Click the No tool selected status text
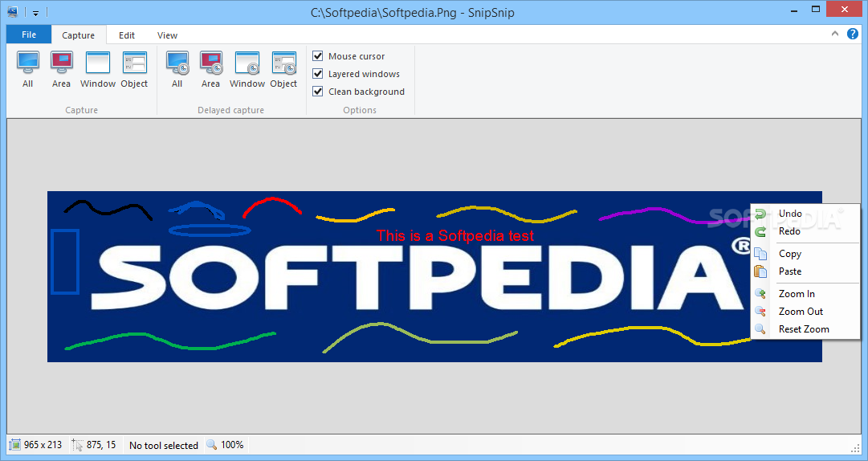Image resolution: width=868 pixels, height=461 pixels. click(164, 446)
